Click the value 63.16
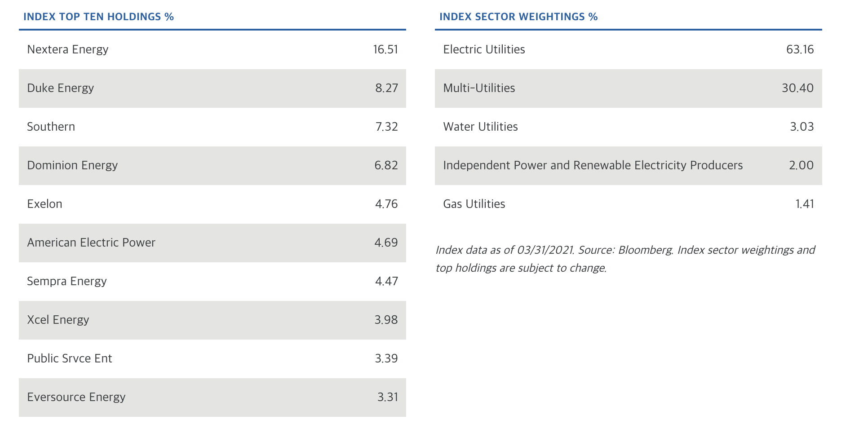 click(x=800, y=49)
